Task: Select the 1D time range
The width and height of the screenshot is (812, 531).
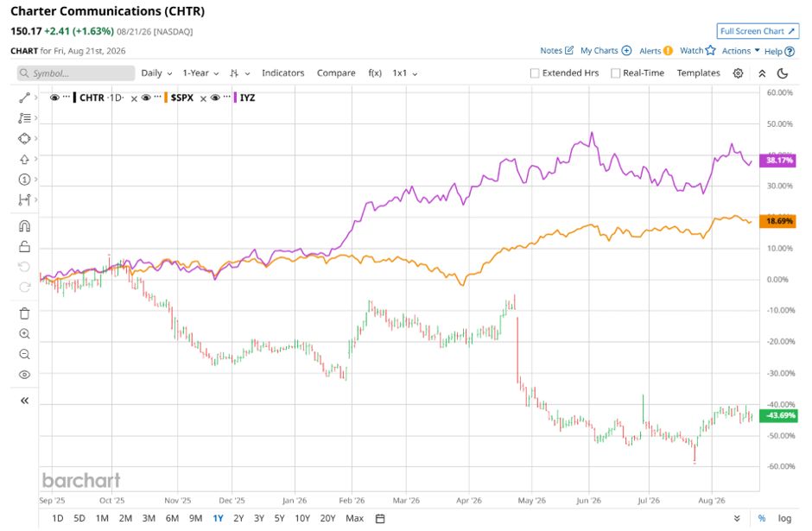Action: (58, 519)
